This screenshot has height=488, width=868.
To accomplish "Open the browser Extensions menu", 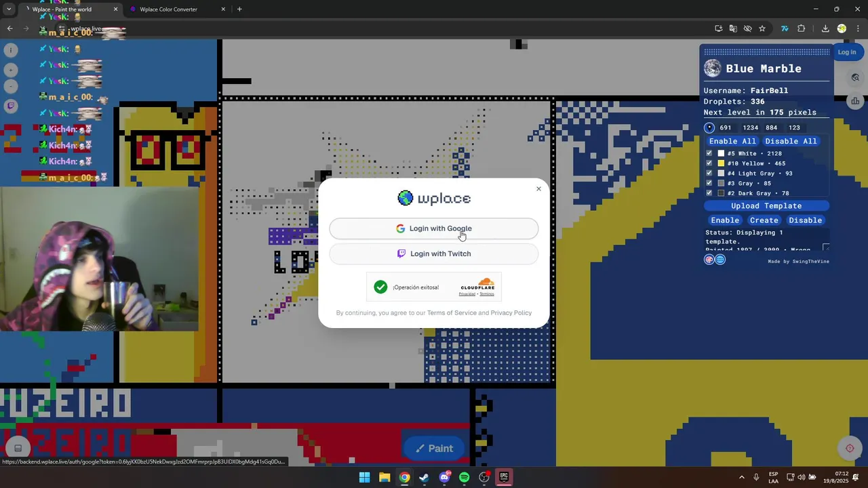I will [802, 28].
